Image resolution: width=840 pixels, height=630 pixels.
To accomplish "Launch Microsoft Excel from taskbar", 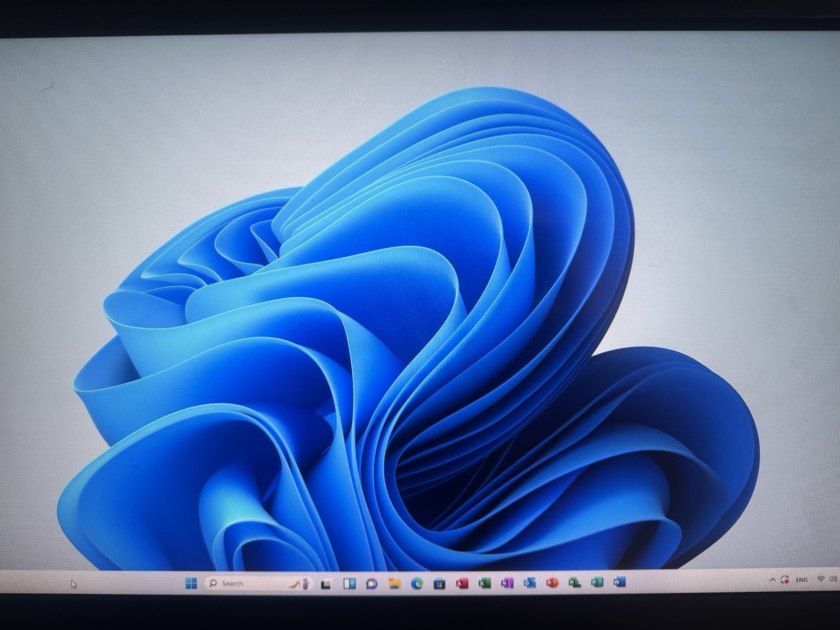I will pyautogui.click(x=484, y=583).
